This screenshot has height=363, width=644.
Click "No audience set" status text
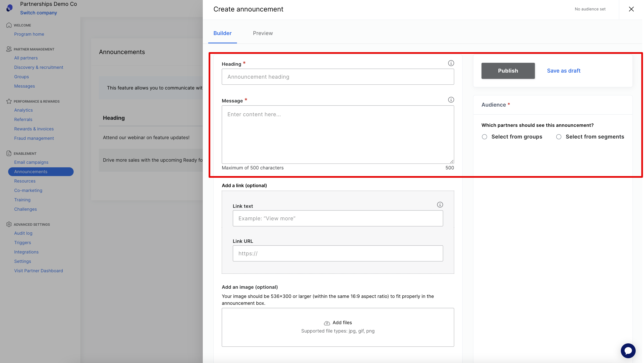click(590, 9)
